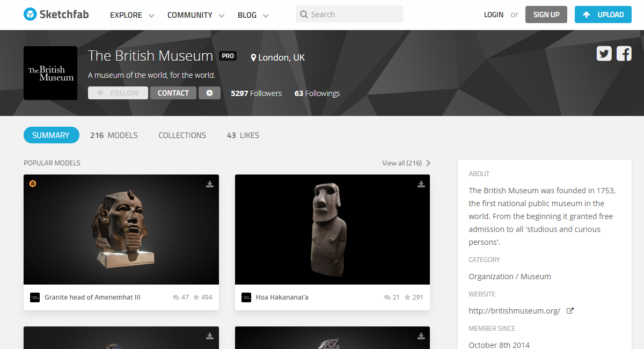Click the likes star for Granite head of Amenemhat III
The width and height of the screenshot is (644, 349).
coord(196,297)
